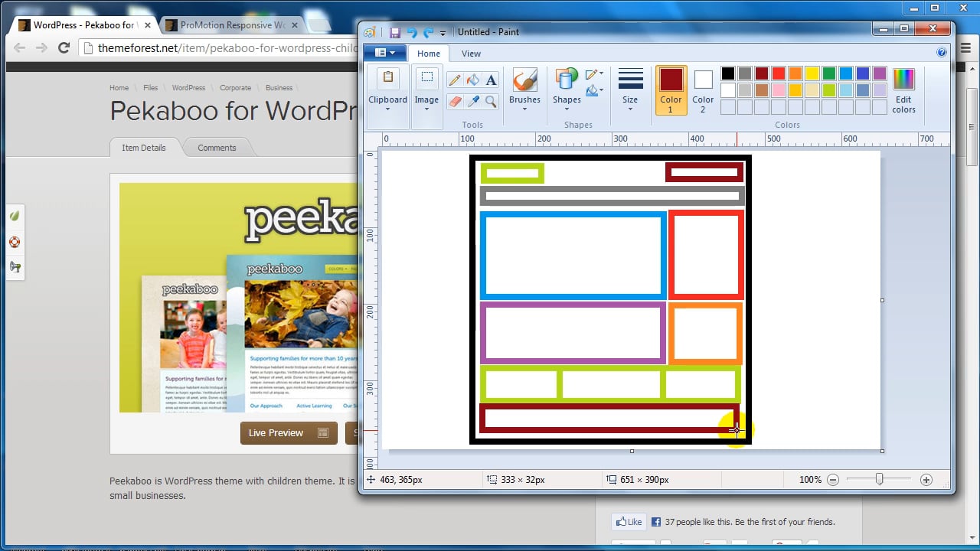Select the Eraser tool
This screenshot has height=551, width=980.
(x=455, y=101)
